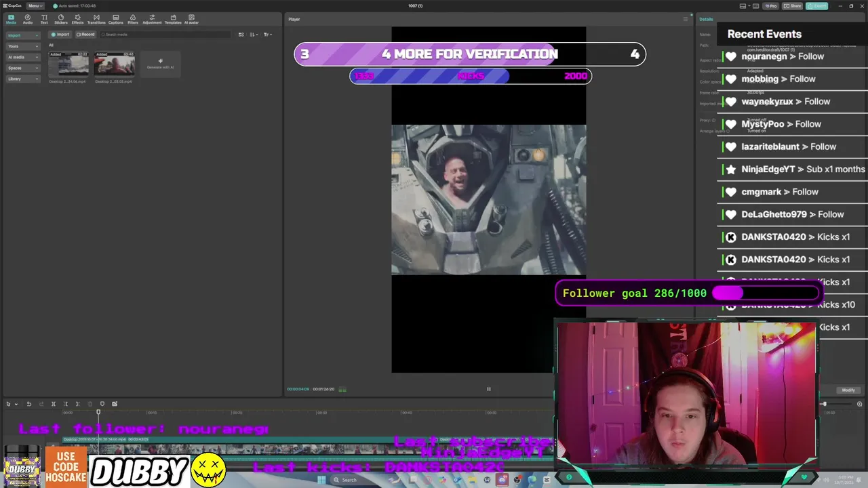Expand the Import sidebar section
This screenshot has width=868, height=488.
[23, 35]
